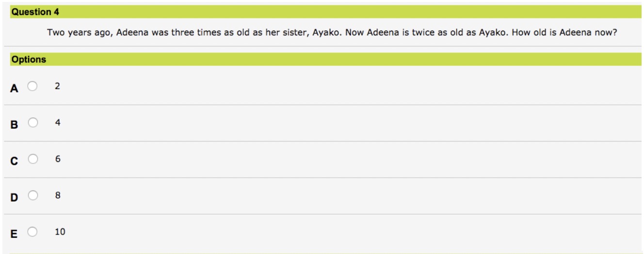Click answer value 4
This screenshot has width=644, height=254.
click(58, 123)
